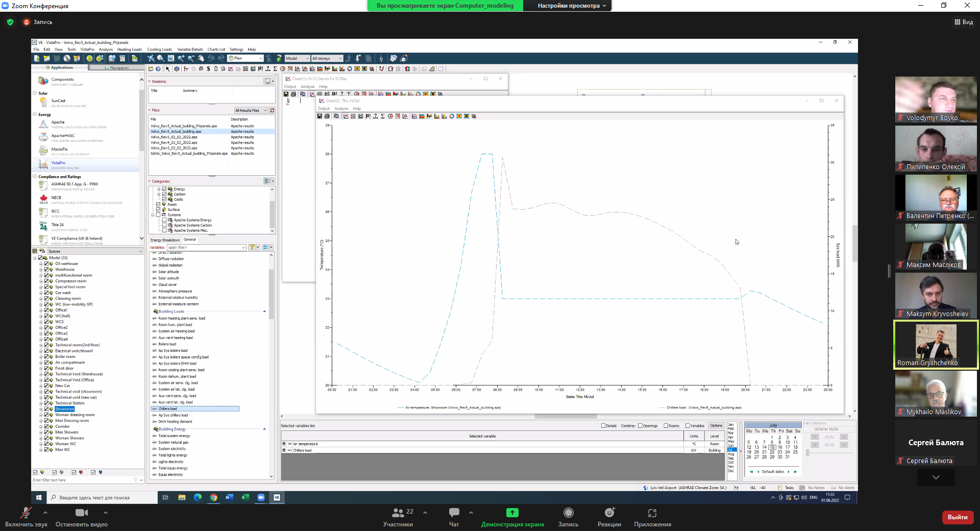Enable the Details checkbox
980x531 pixels.
coord(603,426)
